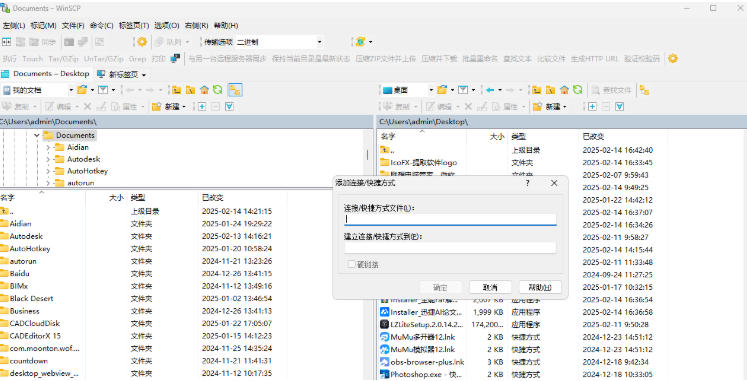Screen dimensions: 747x381
Task: Expand the Aidian tree node
Action: tap(48, 148)
